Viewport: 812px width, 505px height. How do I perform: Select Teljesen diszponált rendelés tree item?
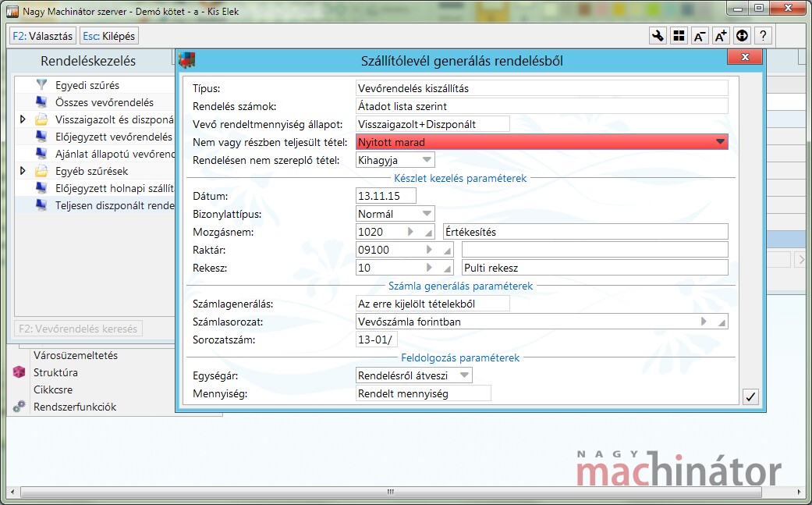(115, 205)
